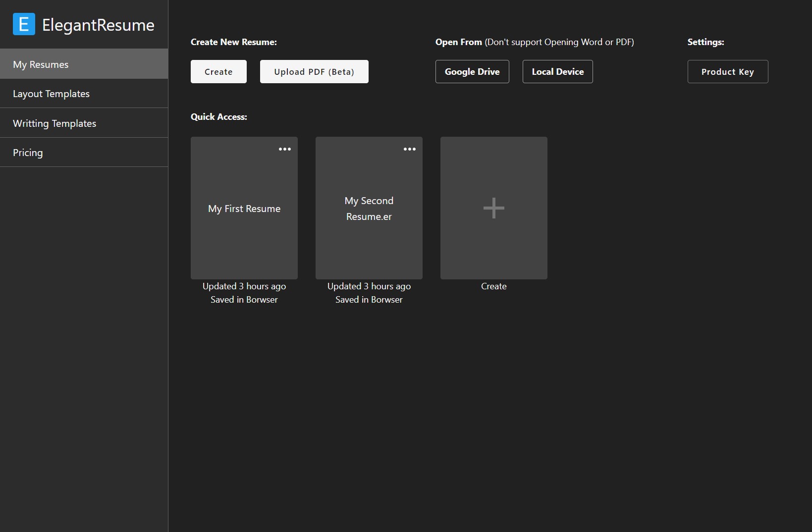Open from Google Drive
Screen dimensions: 812x532
point(472,72)
